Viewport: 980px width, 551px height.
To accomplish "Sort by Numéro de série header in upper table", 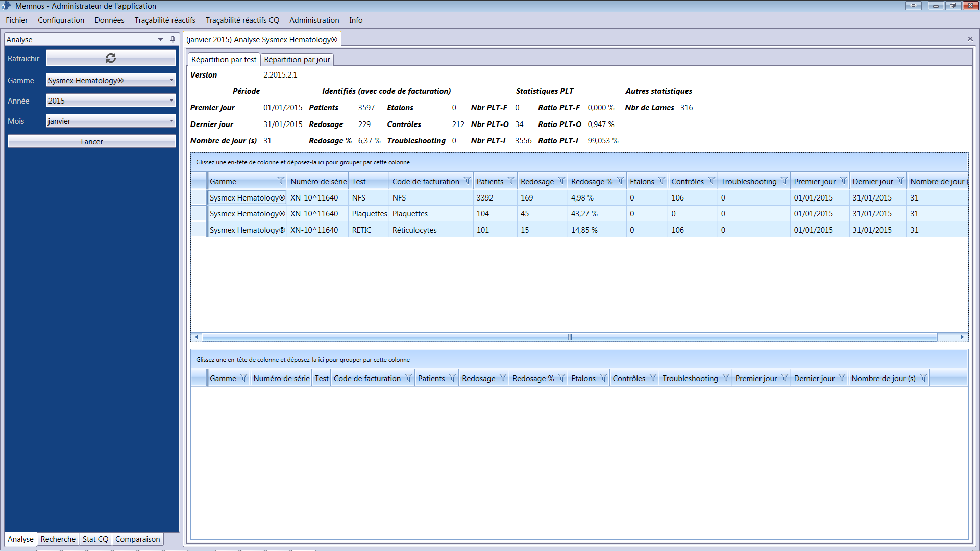I will coord(318,181).
